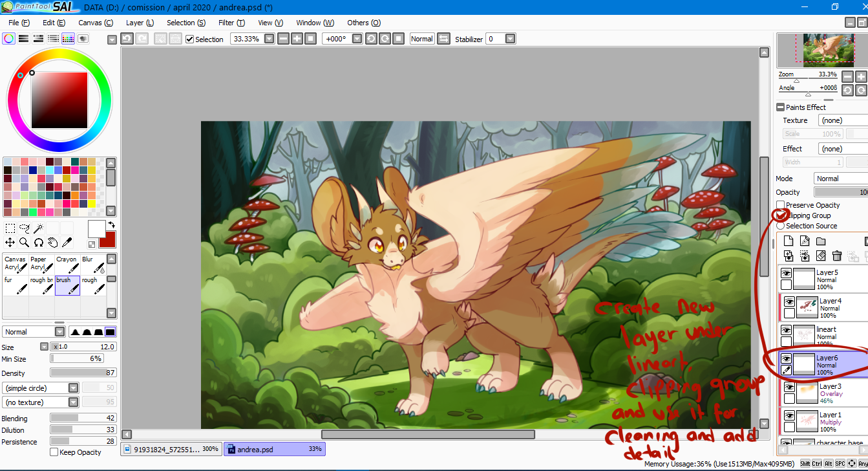868x471 pixels.
Task: Collapse the Paints Effect section
Action: [780, 107]
